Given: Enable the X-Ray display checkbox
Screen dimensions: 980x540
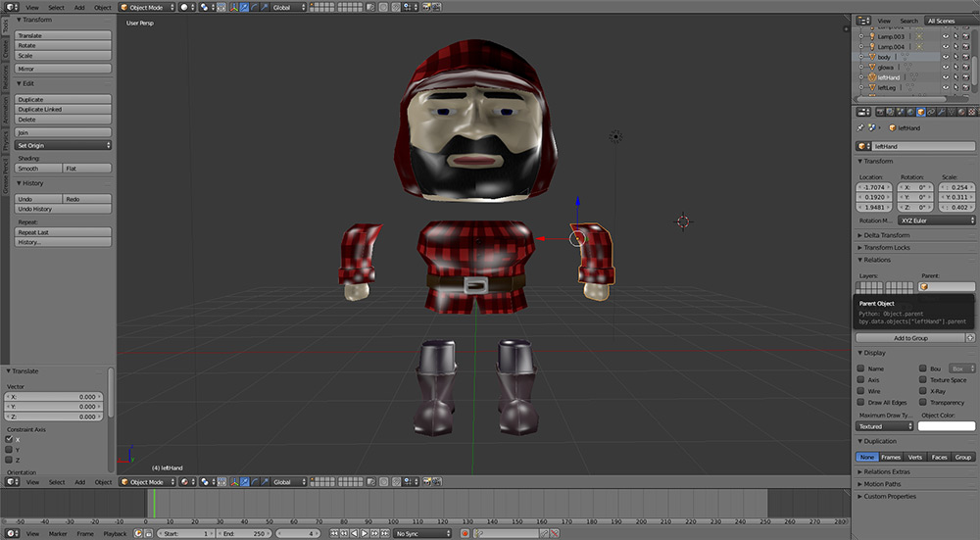Looking at the screenshot, I should pyautogui.click(x=924, y=391).
